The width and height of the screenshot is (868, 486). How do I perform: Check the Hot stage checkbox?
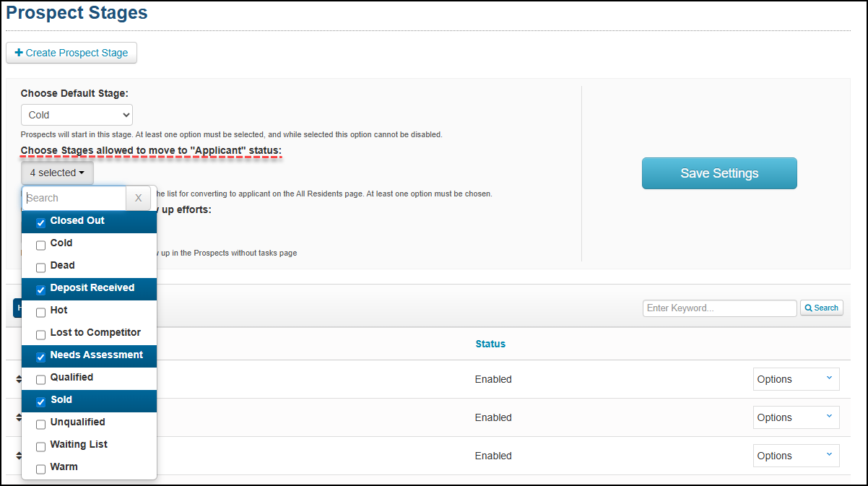tap(41, 311)
